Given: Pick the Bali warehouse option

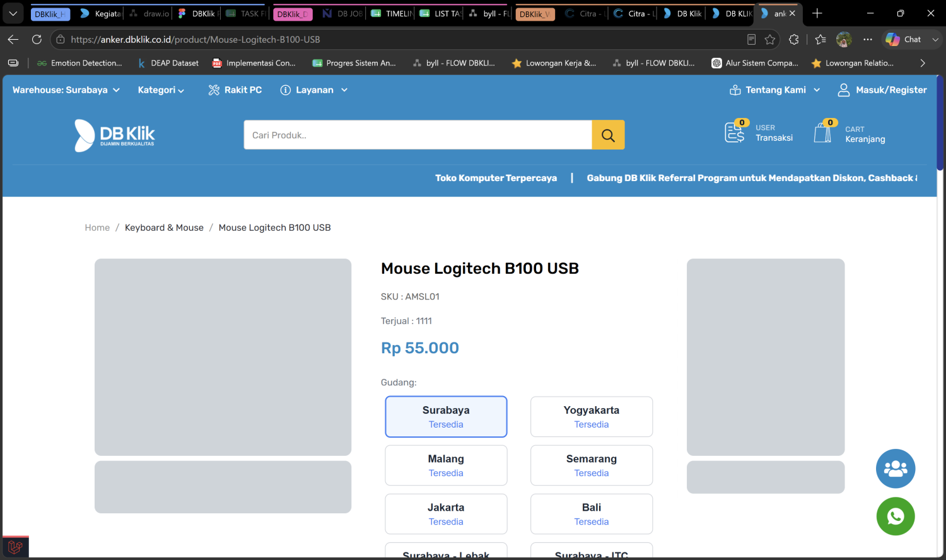Looking at the screenshot, I should 592,514.
